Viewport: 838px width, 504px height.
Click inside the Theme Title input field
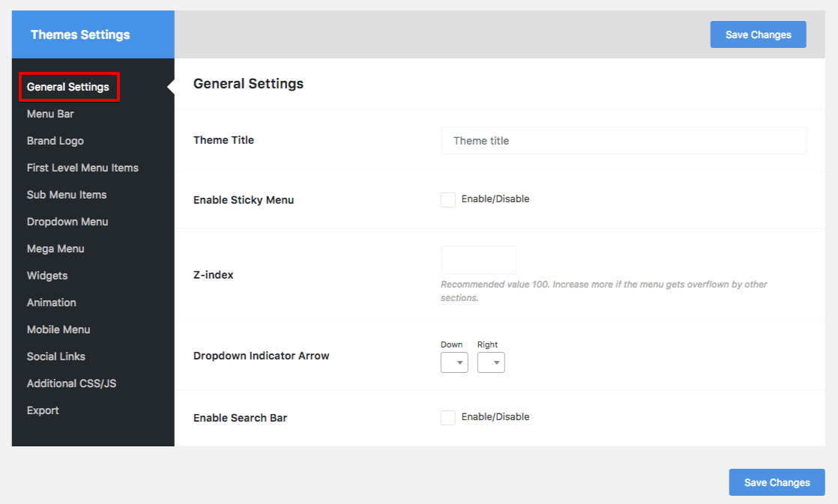click(x=624, y=140)
